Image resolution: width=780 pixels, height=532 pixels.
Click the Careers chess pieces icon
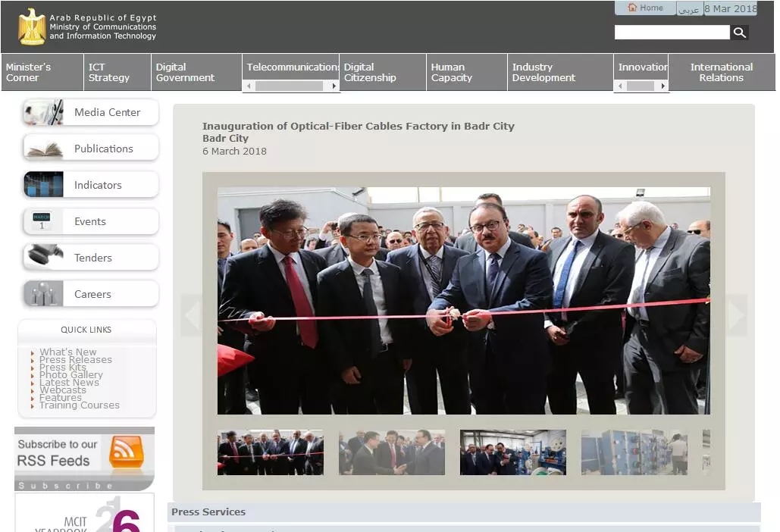pyautogui.click(x=44, y=294)
